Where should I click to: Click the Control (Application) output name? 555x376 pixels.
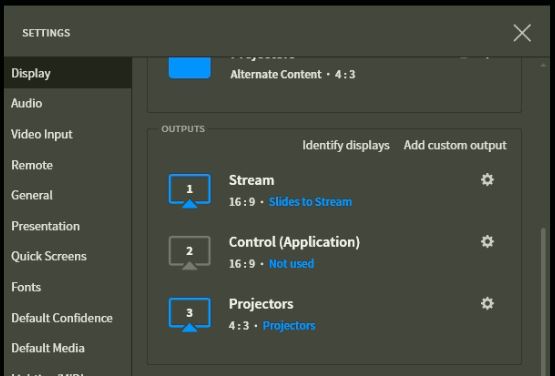pyautogui.click(x=294, y=242)
